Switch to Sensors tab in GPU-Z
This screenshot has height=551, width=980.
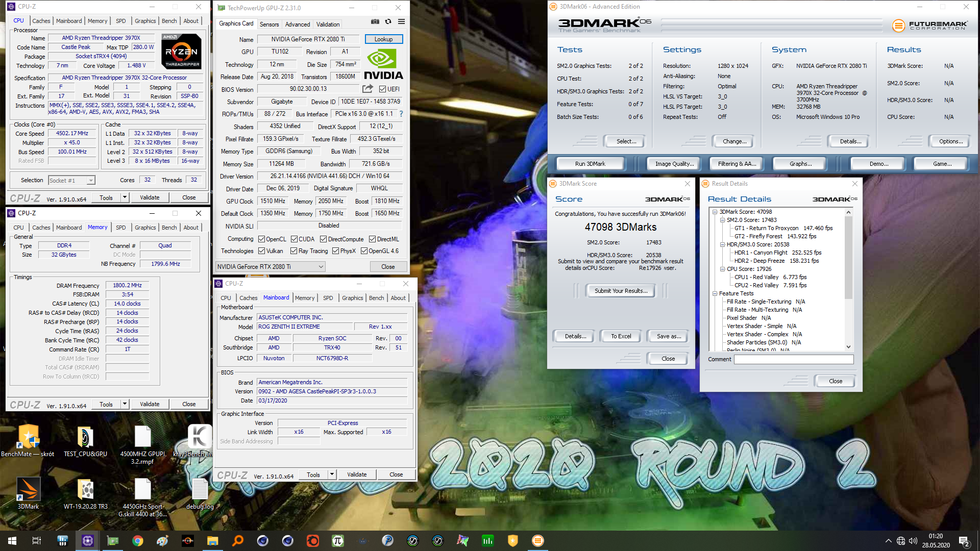(x=269, y=24)
